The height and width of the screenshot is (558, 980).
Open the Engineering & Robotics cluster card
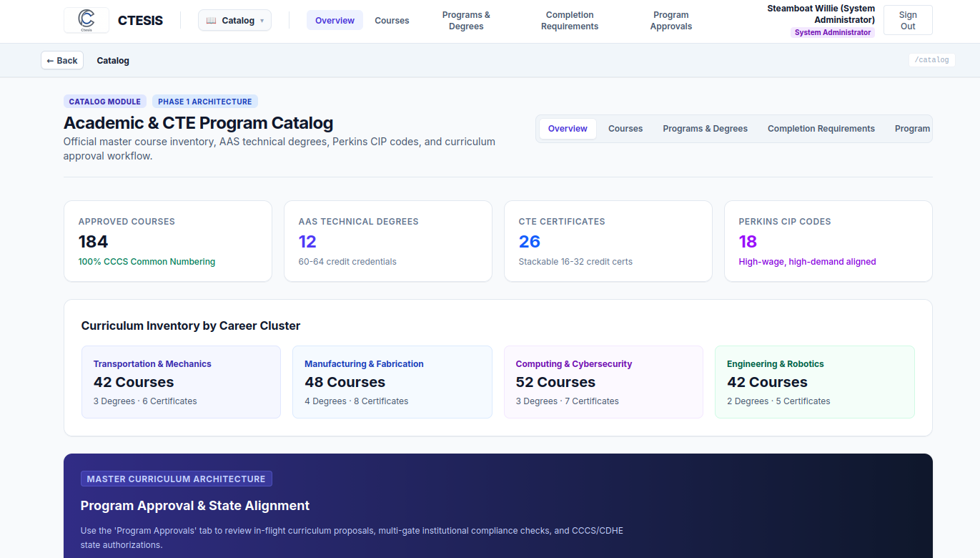point(815,382)
